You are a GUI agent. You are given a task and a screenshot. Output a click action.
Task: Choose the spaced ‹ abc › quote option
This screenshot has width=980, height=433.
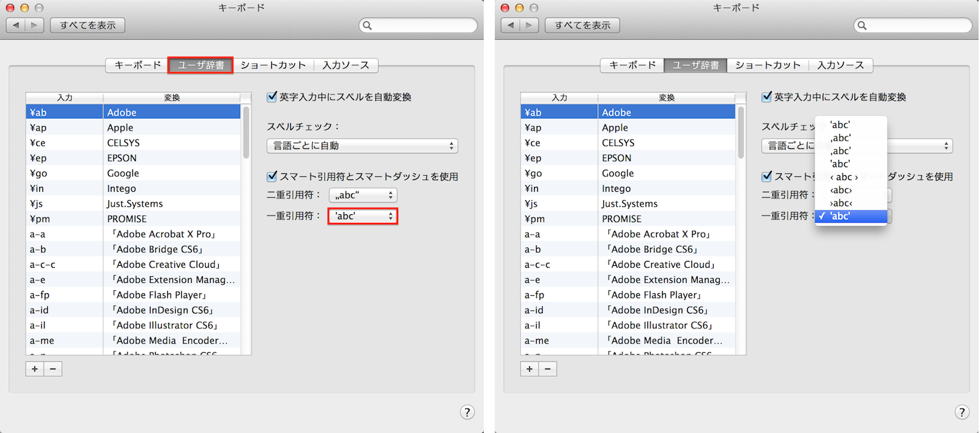point(851,177)
